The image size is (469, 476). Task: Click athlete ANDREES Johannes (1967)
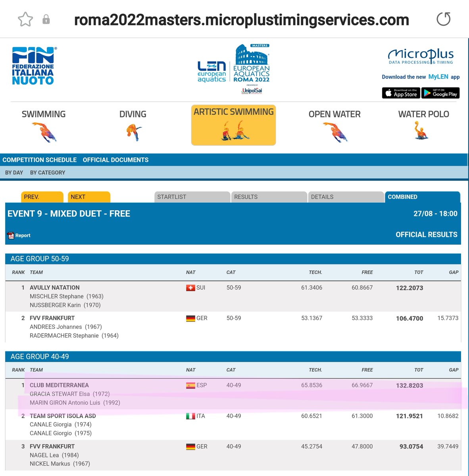click(x=66, y=327)
